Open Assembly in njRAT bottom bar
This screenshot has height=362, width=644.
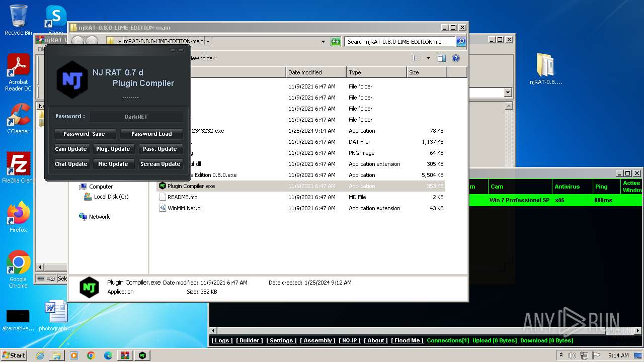[317, 340]
